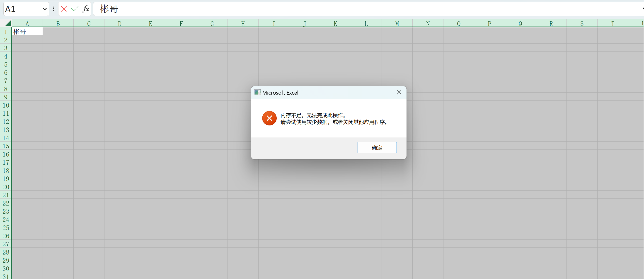The width and height of the screenshot is (644, 279).
Task: Click the red error icon in the dialog
Action: [269, 118]
